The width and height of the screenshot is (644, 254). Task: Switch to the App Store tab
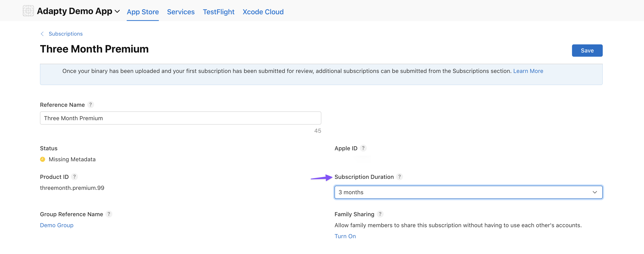[x=143, y=12]
